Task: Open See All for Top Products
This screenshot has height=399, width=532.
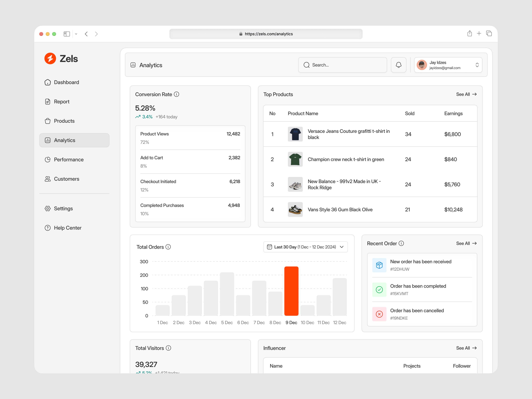Action: (466, 94)
